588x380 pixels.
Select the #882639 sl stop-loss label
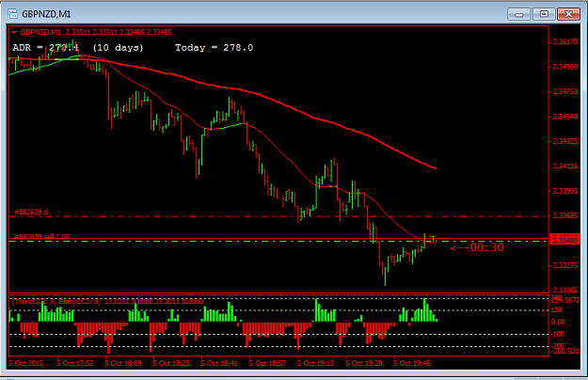tap(31, 213)
